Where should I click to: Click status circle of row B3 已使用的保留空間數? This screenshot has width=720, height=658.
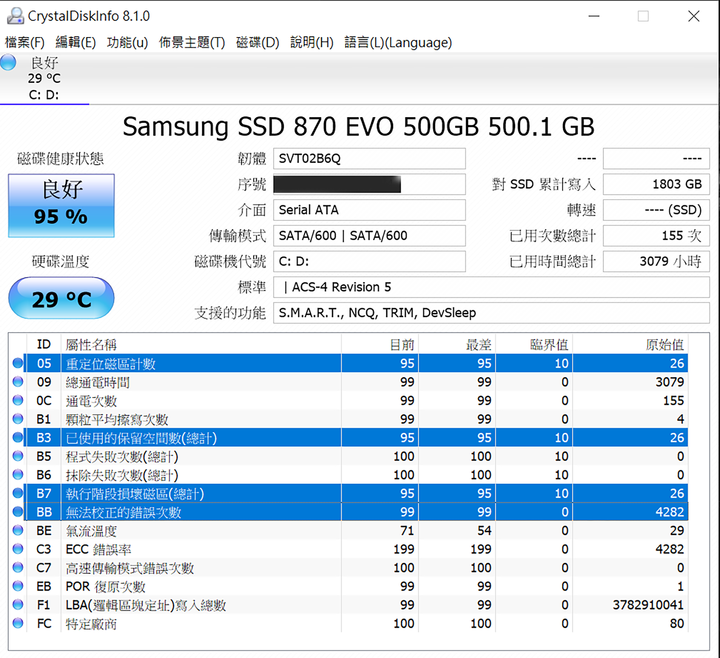click(18, 438)
